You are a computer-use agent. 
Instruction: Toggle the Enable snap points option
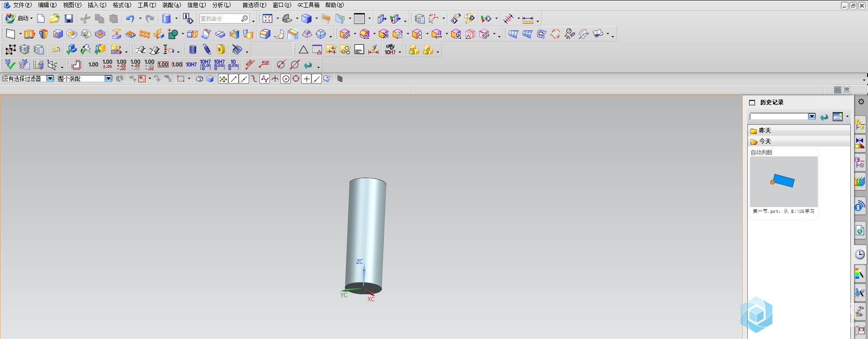[223, 79]
